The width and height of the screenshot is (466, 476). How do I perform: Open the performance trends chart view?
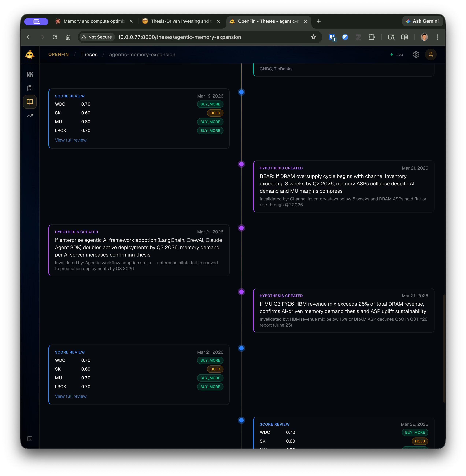click(x=30, y=115)
